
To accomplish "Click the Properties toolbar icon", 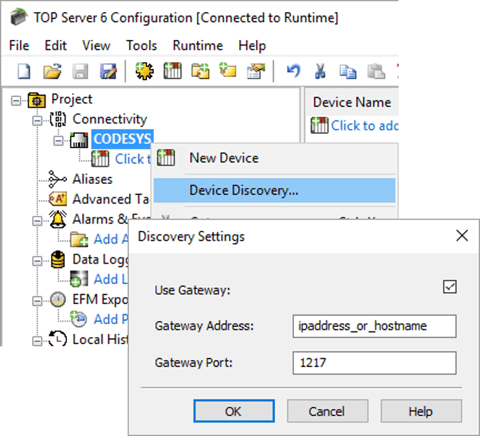I will pyautogui.click(x=256, y=71).
